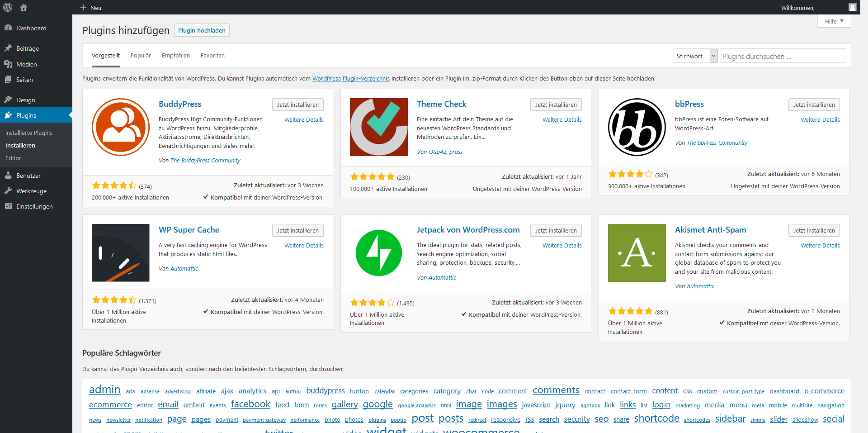Click the Plugin hochladen button

tap(202, 30)
